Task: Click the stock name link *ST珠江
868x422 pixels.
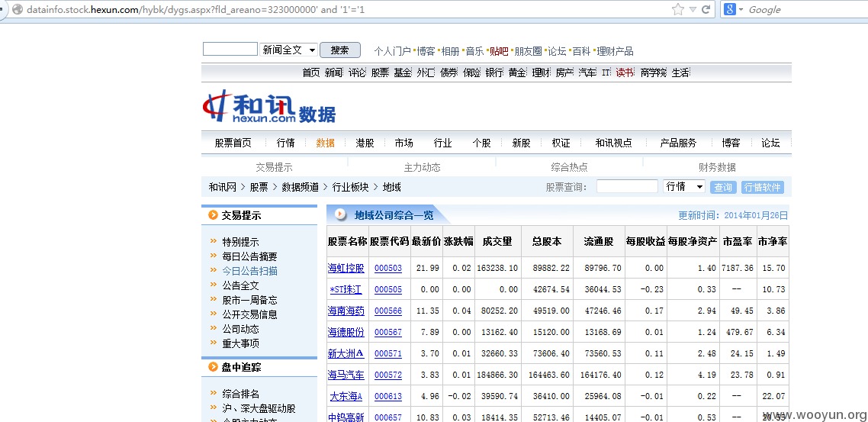Action: (346, 289)
